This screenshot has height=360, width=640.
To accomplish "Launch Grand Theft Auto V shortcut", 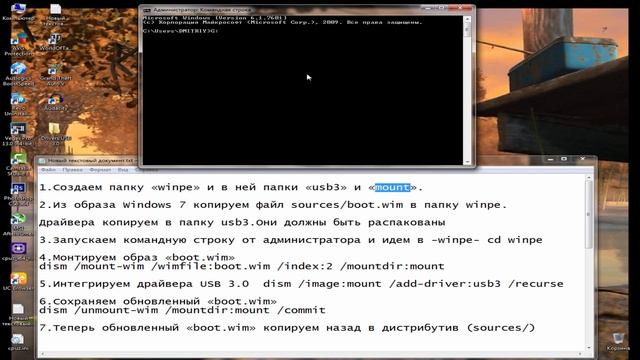I will point(55,74).
